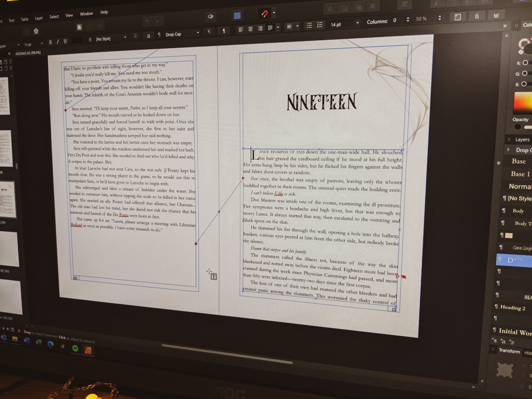
Task: Open the Table menu
Action: click(x=25, y=19)
